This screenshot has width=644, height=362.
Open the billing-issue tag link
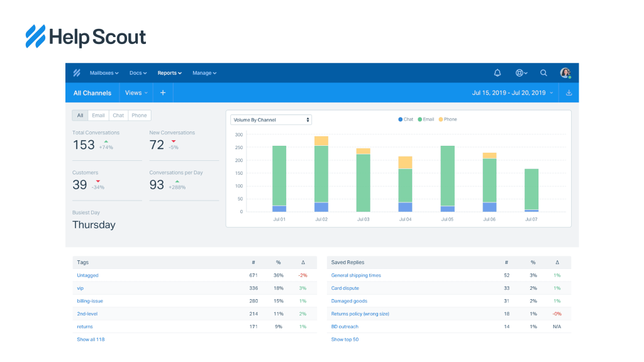pos(90,301)
